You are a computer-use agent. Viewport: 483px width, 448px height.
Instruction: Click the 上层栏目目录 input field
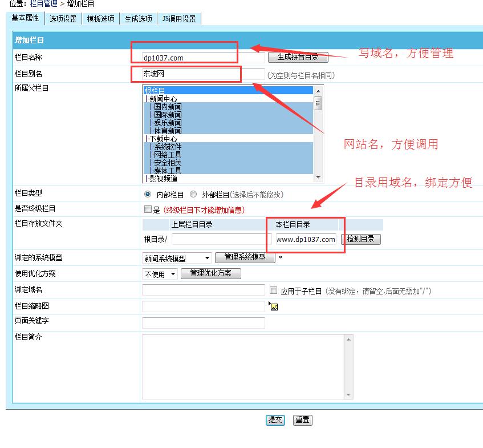click(x=221, y=239)
